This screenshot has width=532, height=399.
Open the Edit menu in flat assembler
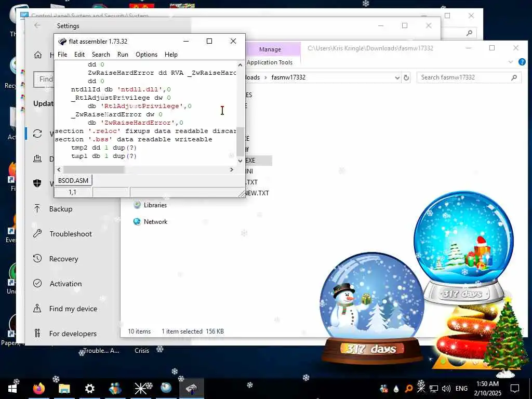pyautogui.click(x=79, y=54)
